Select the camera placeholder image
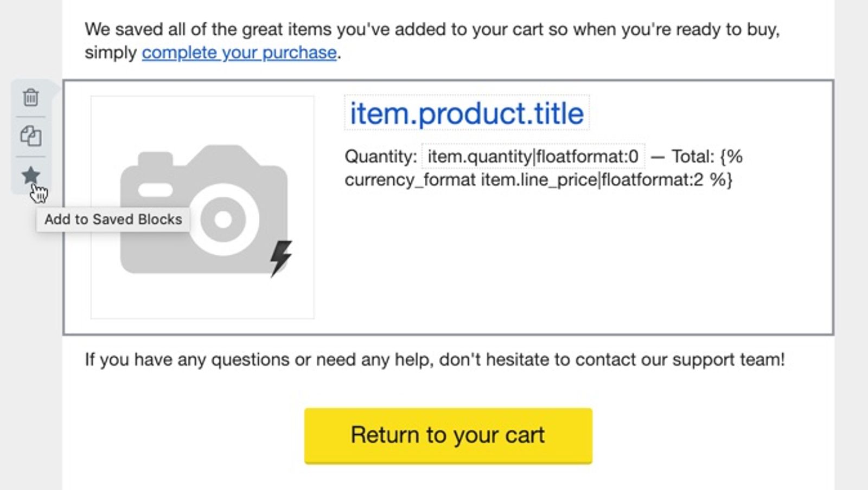 point(202,208)
